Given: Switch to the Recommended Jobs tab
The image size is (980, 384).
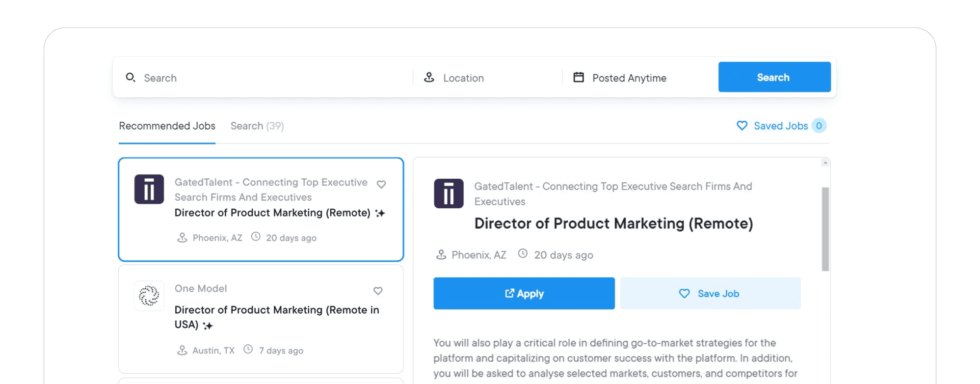Looking at the screenshot, I should coord(167,126).
